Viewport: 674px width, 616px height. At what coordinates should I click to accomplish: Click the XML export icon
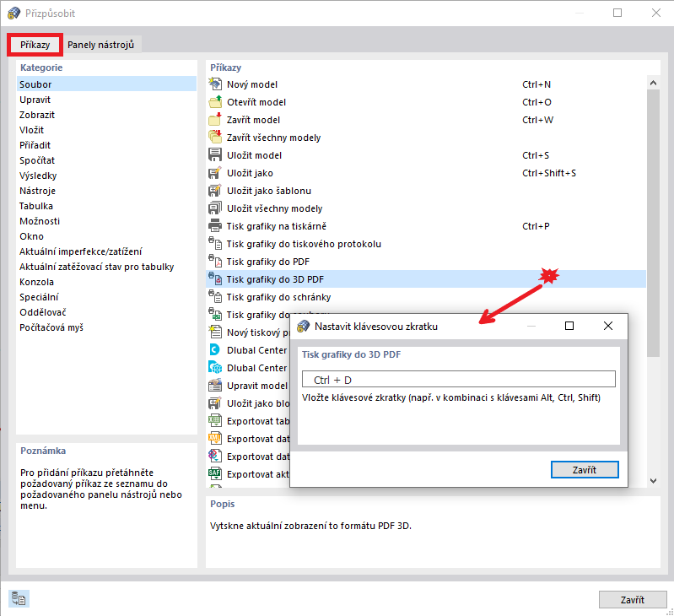(x=215, y=439)
